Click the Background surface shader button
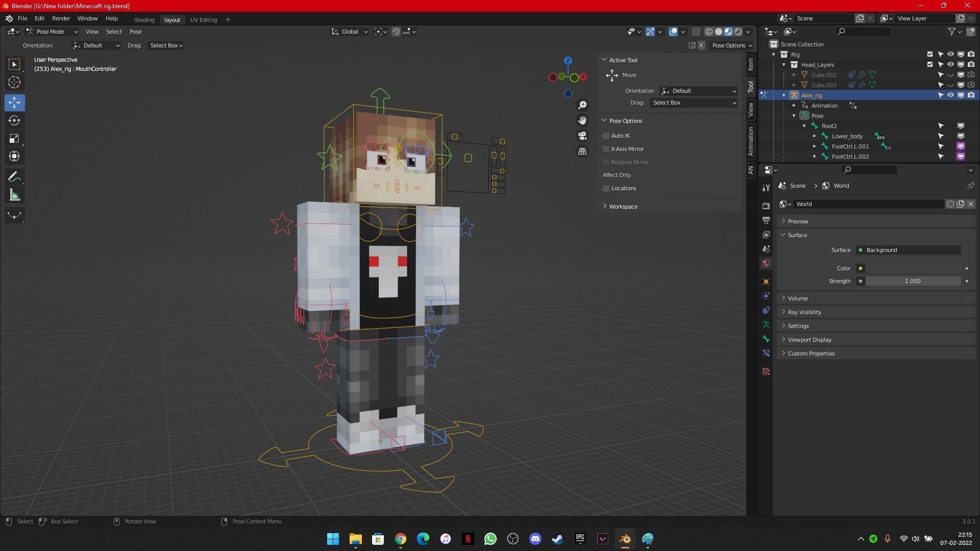 point(908,250)
